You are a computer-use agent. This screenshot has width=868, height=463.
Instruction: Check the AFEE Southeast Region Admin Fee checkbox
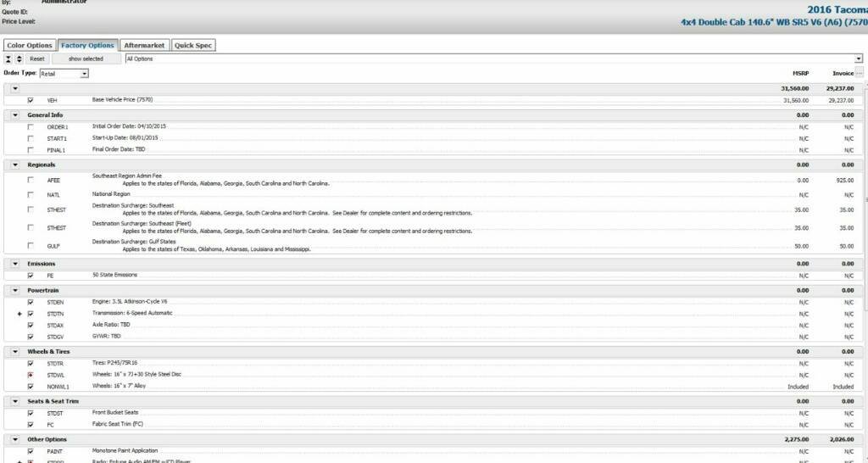tap(31, 180)
